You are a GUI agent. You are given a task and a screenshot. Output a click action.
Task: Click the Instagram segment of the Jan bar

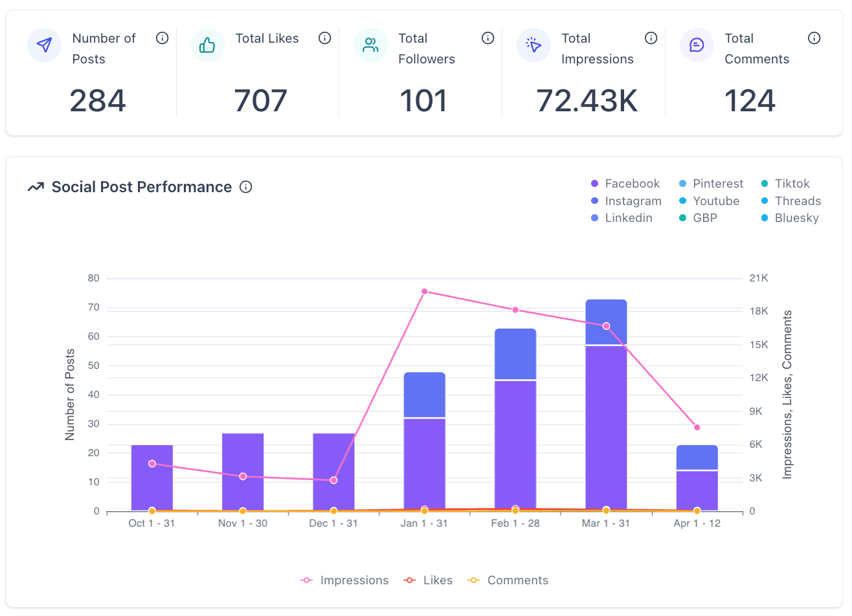425,395
